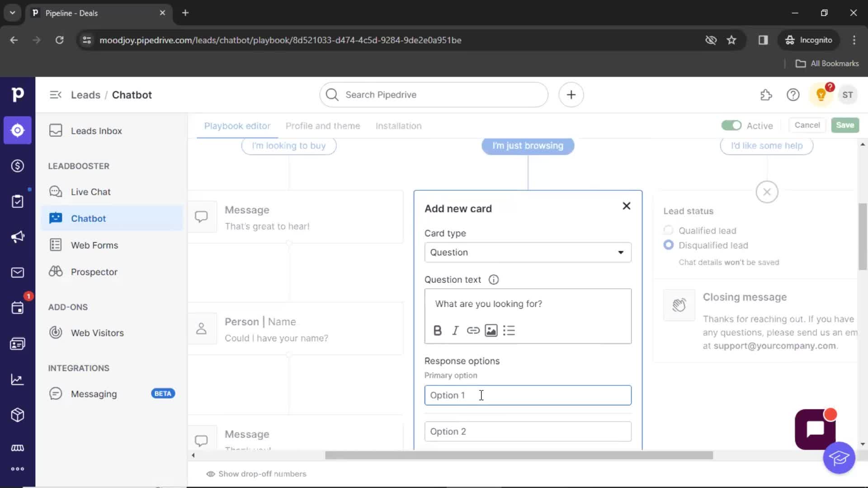Viewport: 868px width, 488px height.
Task: Click the italic formatting icon
Action: point(455,331)
